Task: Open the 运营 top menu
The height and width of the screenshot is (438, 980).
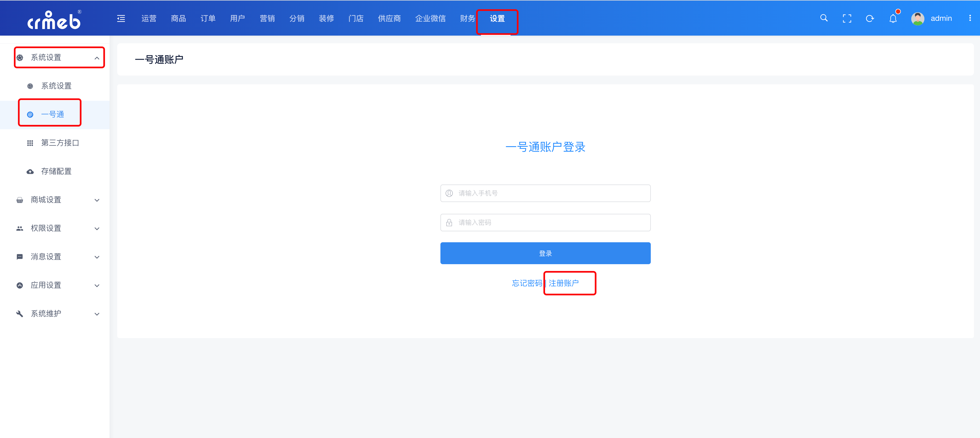Action: pos(149,19)
